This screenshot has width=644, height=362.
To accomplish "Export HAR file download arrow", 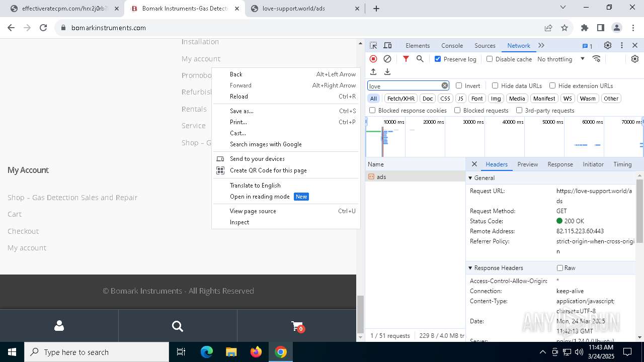I will [x=387, y=72].
